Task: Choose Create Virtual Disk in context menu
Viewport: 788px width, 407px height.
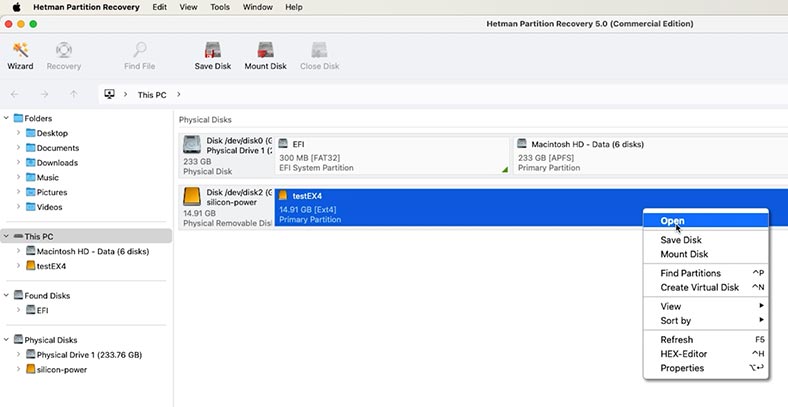Action: pyautogui.click(x=706, y=287)
